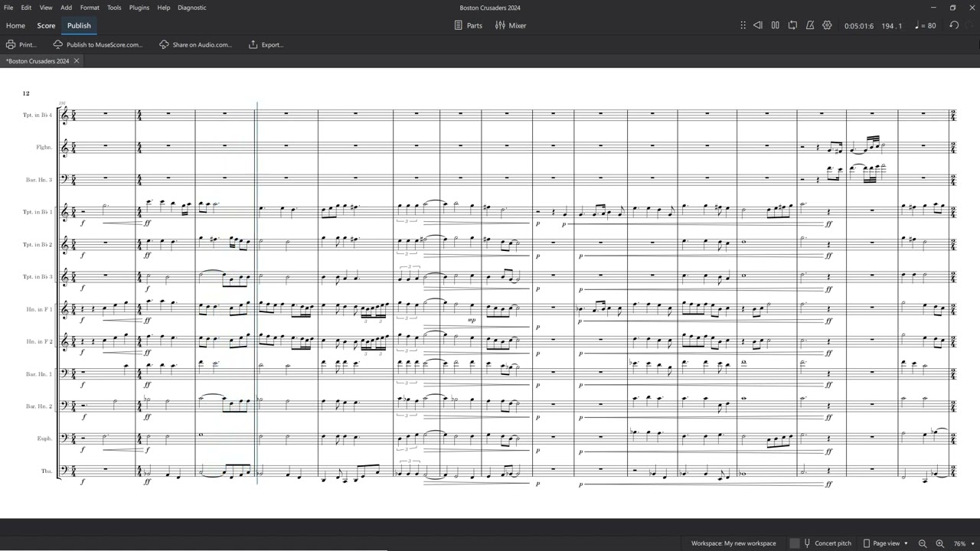Open the Mixer panel

tap(511, 25)
